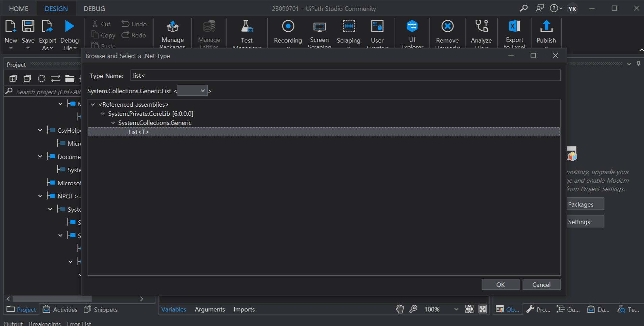644x326 pixels.
Task: Open Output panel tab
Action: 13,323
